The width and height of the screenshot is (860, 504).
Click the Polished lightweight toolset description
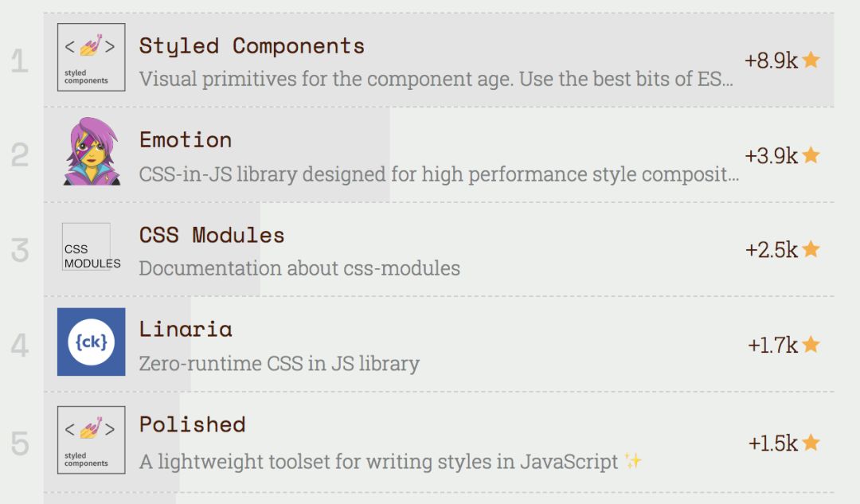(378, 462)
